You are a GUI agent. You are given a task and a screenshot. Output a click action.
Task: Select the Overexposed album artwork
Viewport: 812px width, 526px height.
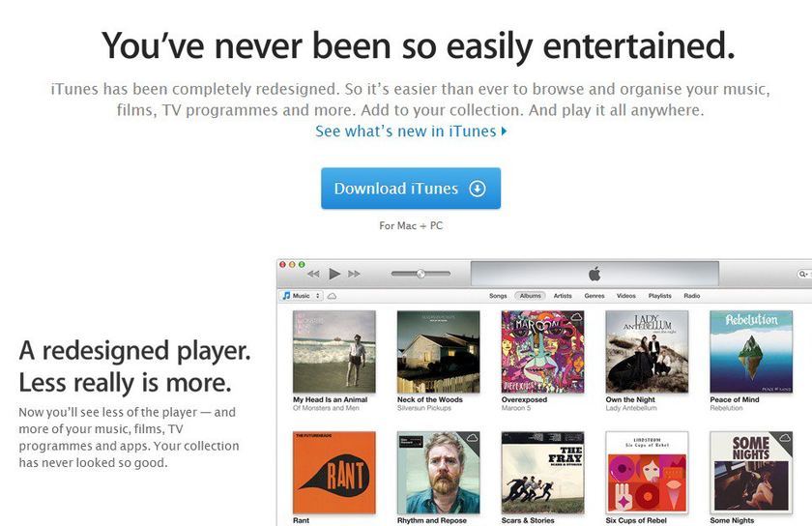[542, 351]
